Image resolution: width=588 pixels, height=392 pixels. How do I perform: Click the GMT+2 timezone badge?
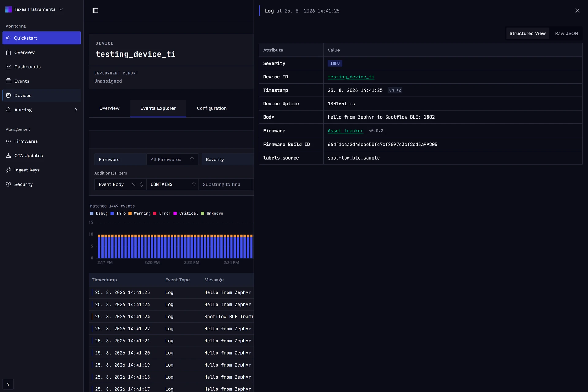click(x=395, y=90)
